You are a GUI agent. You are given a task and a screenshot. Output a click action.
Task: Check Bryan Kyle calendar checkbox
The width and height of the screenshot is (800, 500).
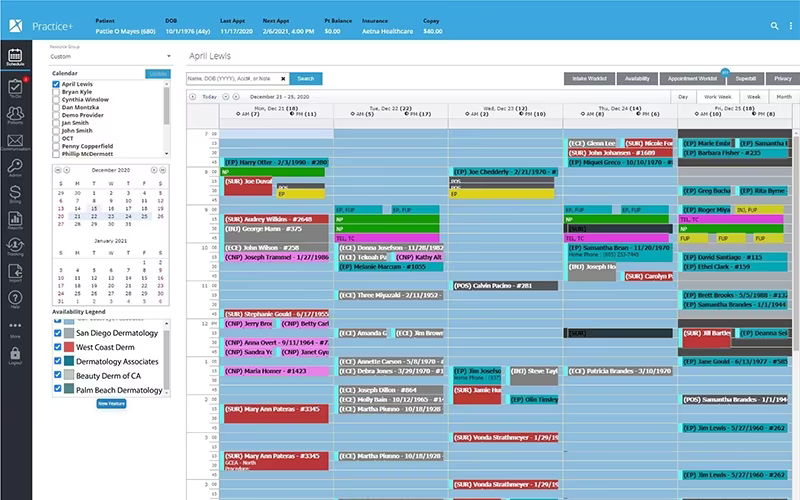[x=56, y=92]
